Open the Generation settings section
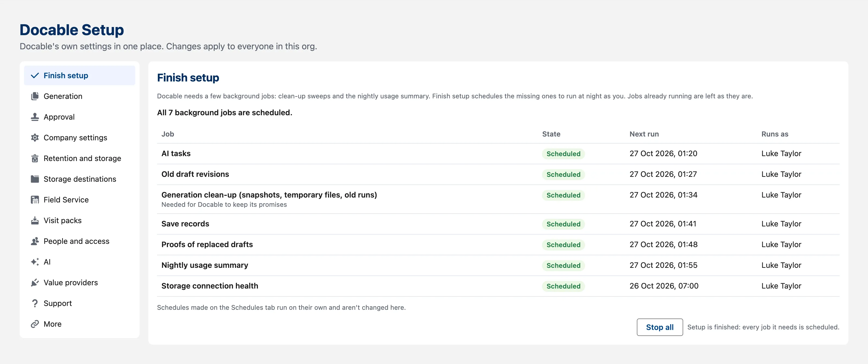The image size is (868, 364). click(80, 96)
